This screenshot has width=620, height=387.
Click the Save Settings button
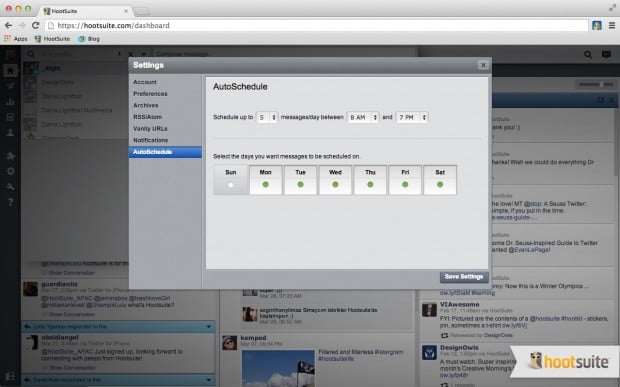pyautogui.click(x=464, y=277)
